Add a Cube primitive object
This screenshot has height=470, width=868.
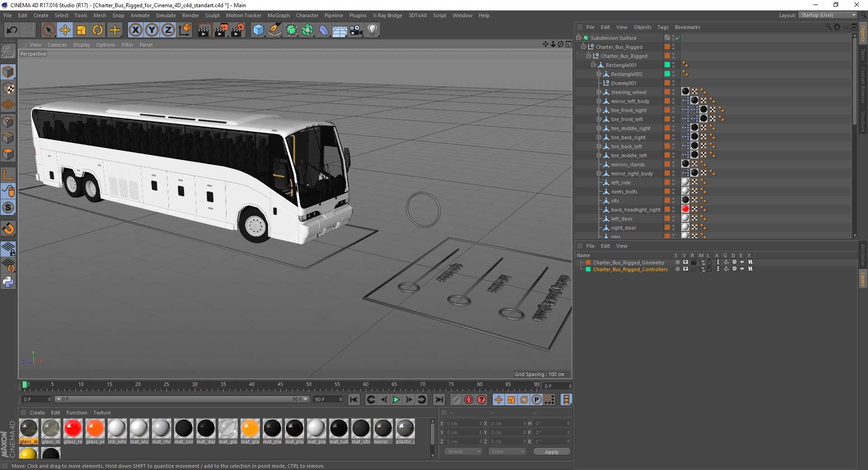(x=258, y=30)
